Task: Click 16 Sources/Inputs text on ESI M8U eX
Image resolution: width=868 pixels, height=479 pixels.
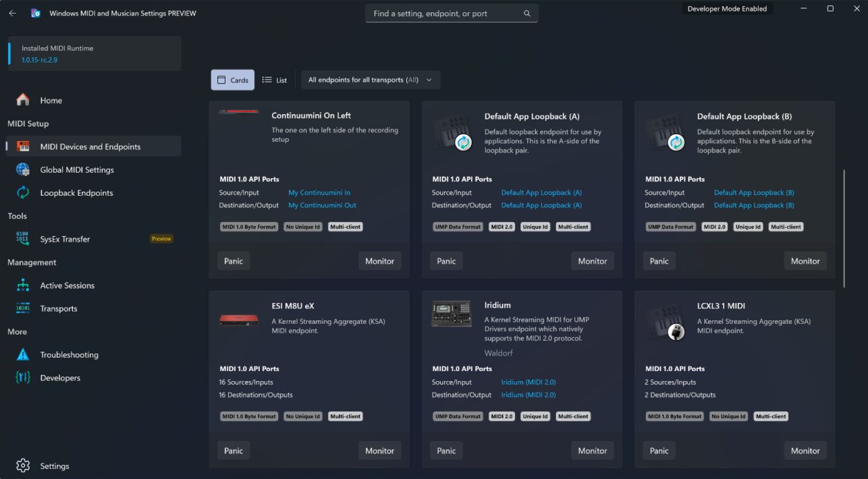Action: coord(246,383)
